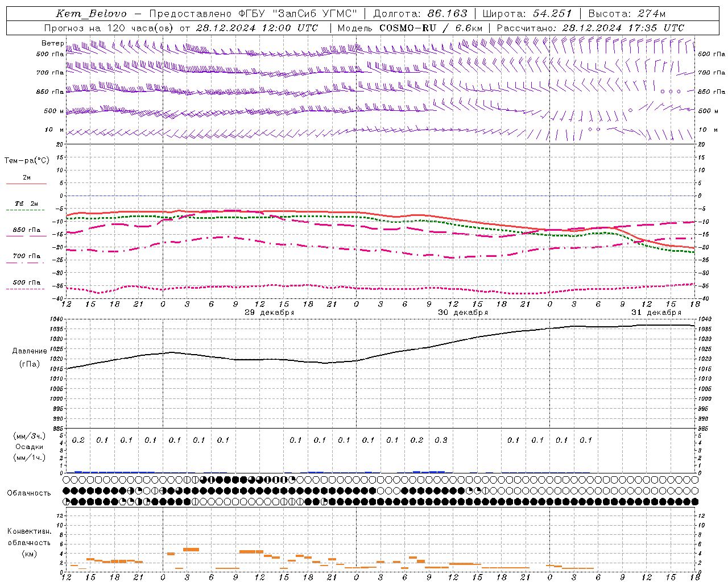The height and width of the screenshot is (582, 728).
Task: Click "500 гПа" entry in temperature legend
Action: (x=26, y=282)
